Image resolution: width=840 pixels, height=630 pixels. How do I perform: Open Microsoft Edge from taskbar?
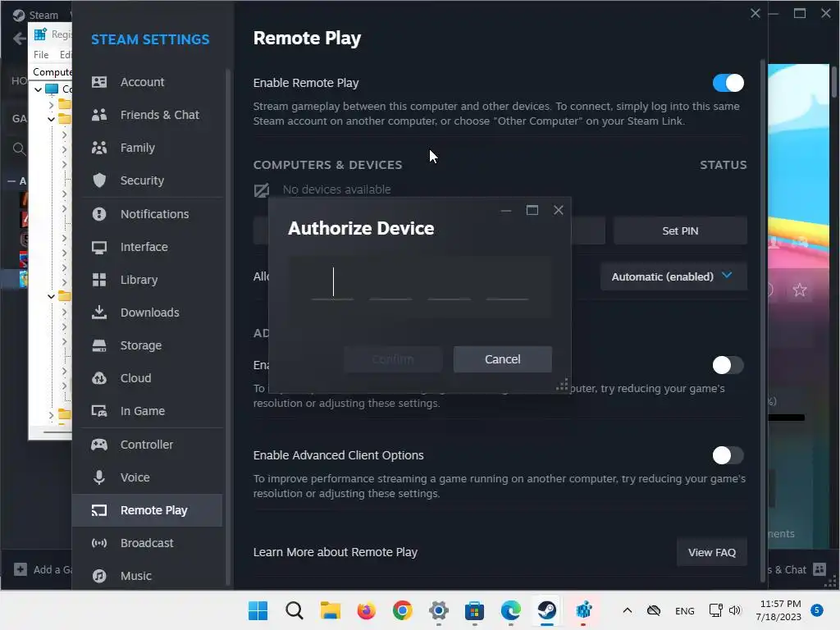510,610
